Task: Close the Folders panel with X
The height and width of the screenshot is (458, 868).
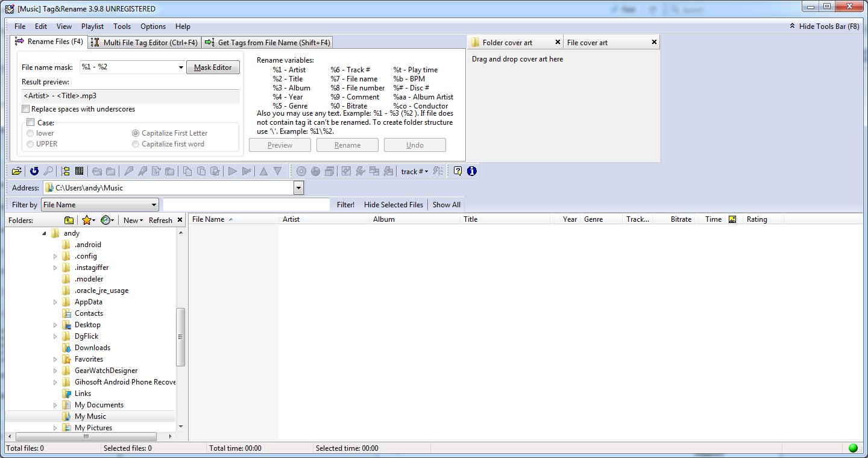Action: [x=180, y=220]
